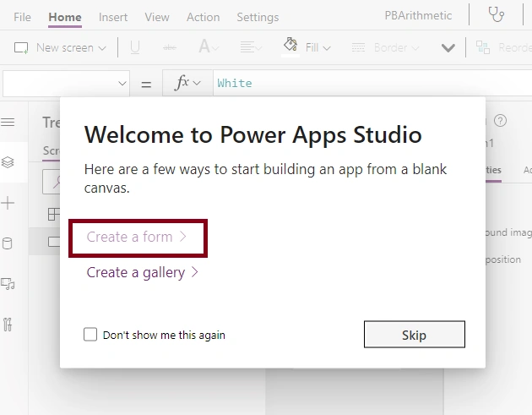Image resolution: width=532 pixels, height=415 pixels.
Task: Switch to the View tab
Action: (x=157, y=17)
